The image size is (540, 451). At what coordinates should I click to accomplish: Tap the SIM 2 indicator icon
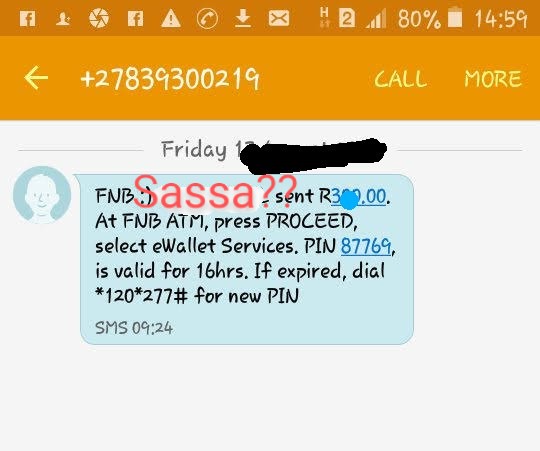347,18
